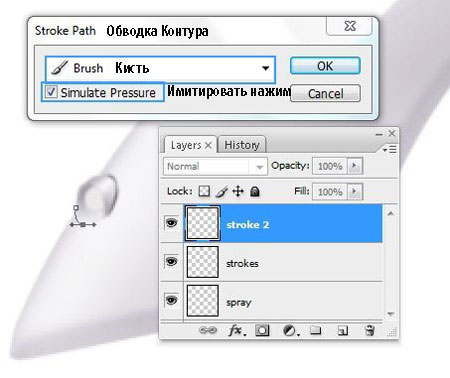Switch to the History tab

242,145
